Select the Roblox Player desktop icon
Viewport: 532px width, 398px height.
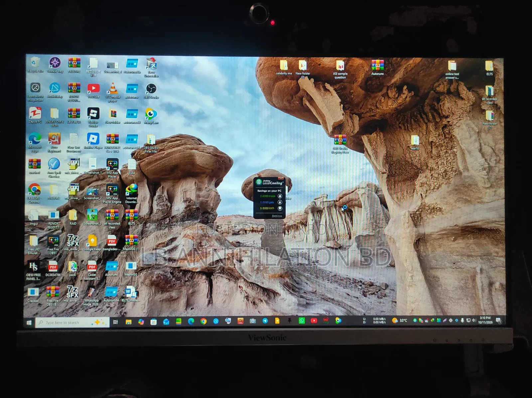[x=93, y=141]
